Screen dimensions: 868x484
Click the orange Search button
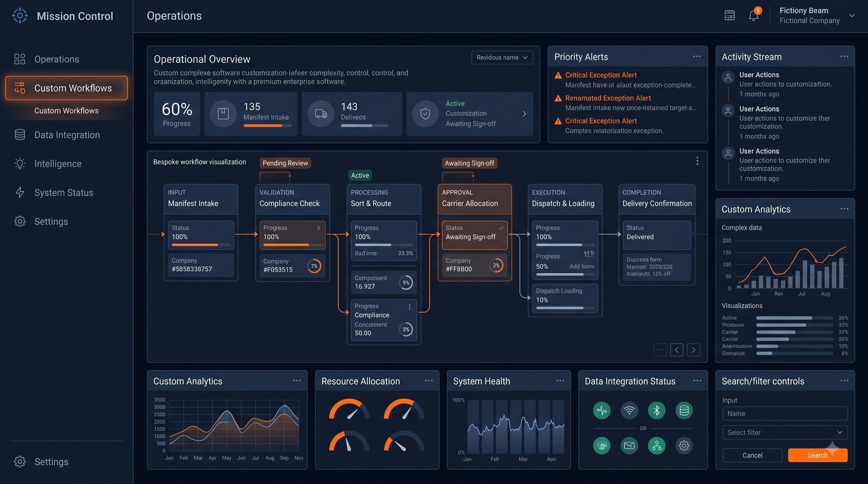coord(818,455)
